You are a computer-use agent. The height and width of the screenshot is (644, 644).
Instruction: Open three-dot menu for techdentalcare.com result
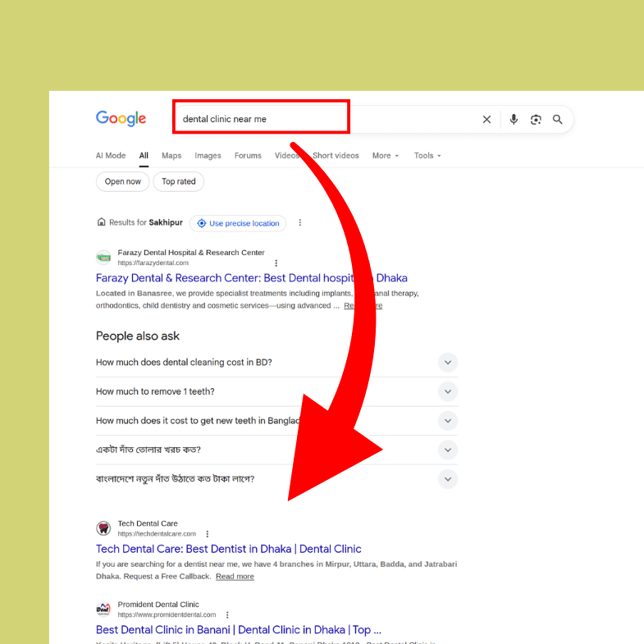coord(208,534)
